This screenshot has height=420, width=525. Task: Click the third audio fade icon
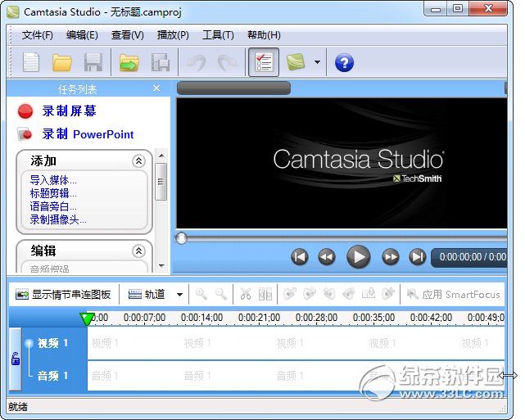click(x=329, y=294)
